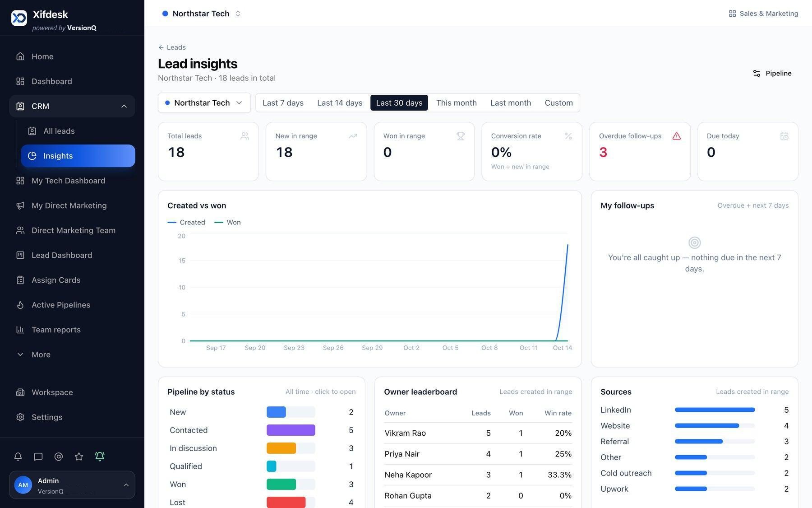Switch to Last month range

[x=511, y=103]
